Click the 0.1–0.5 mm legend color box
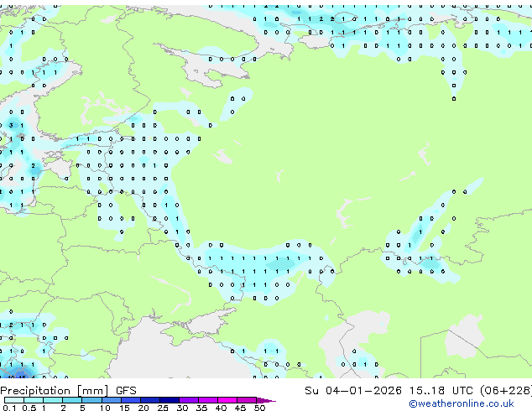 coord(14,400)
